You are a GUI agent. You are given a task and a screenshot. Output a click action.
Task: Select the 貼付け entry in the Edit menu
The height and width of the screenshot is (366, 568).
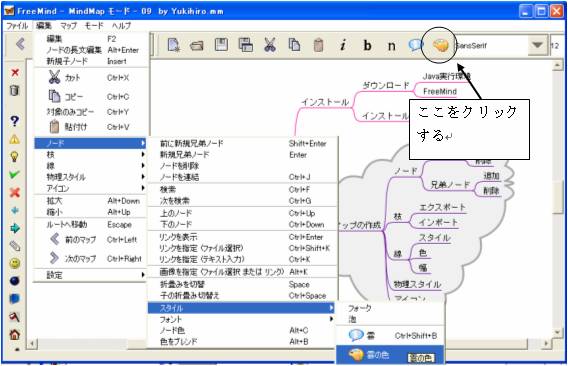point(90,127)
